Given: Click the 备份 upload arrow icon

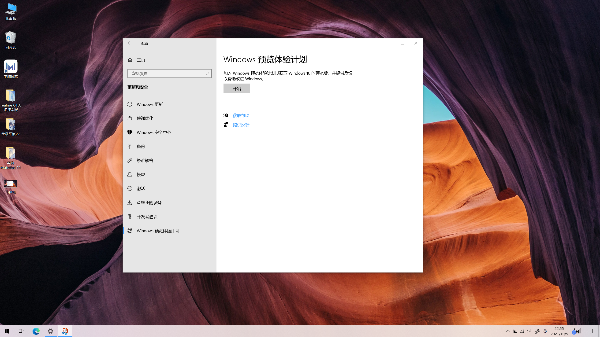Looking at the screenshot, I should [x=130, y=146].
